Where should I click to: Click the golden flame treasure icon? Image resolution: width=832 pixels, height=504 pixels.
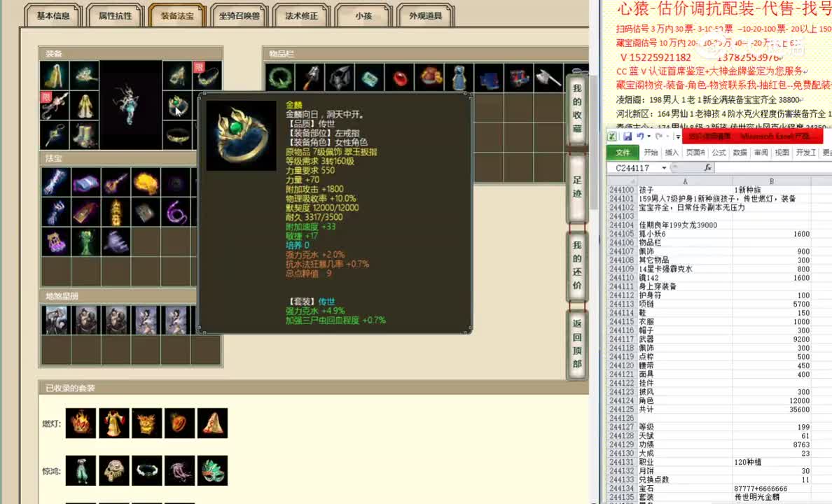tap(146, 183)
